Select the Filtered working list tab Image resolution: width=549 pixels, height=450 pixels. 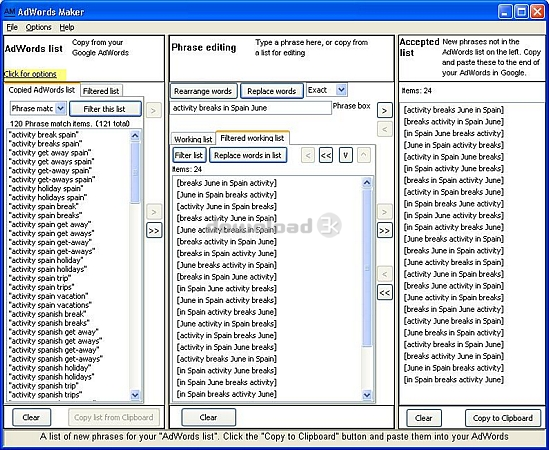coord(252,138)
